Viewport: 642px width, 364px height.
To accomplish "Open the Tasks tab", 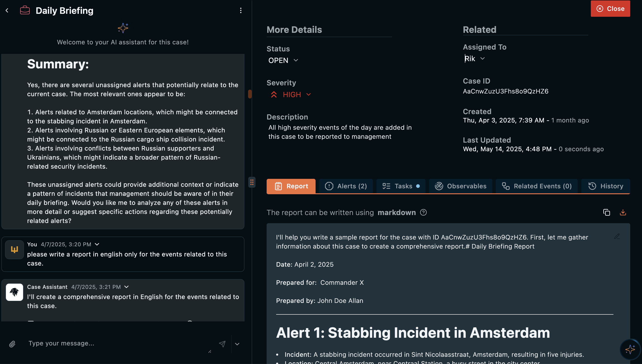I will [x=401, y=186].
